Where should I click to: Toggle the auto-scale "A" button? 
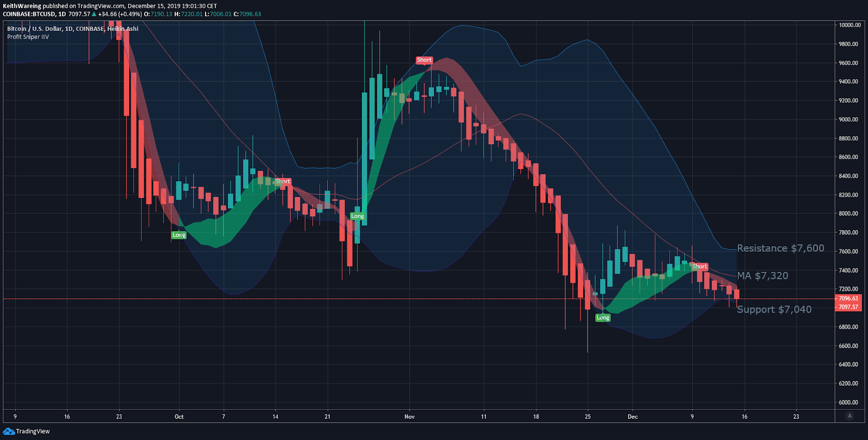click(850, 416)
